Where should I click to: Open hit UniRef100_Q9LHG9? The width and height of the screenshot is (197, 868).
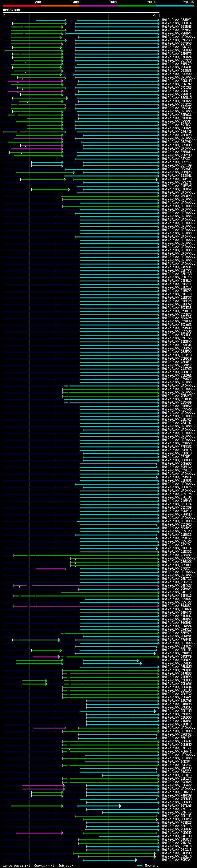[177, 50]
